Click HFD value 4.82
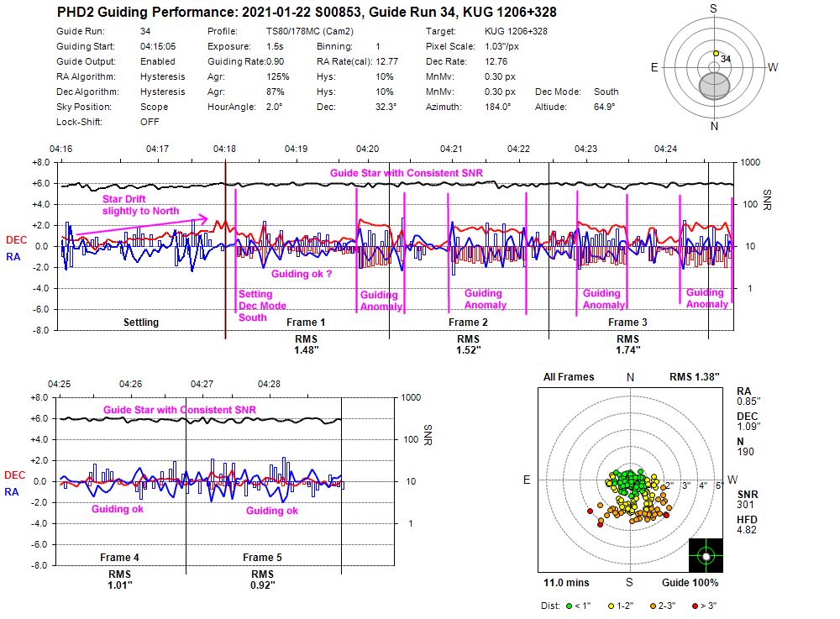The height and width of the screenshot is (619, 840). tap(747, 530)
